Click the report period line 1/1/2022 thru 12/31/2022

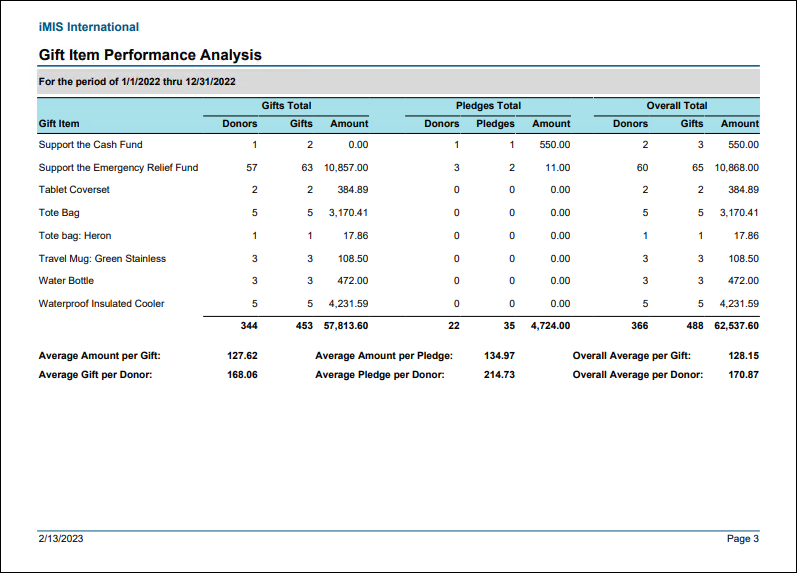[137, 82]
